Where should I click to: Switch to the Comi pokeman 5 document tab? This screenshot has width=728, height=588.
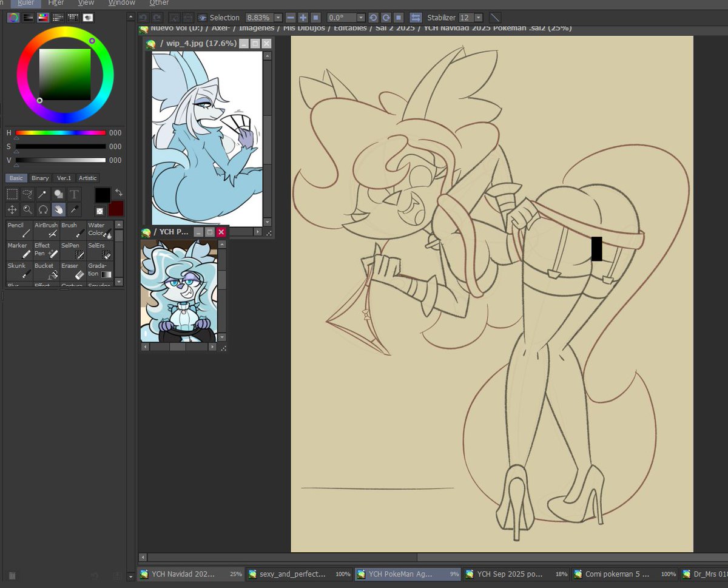click(625, 574)
